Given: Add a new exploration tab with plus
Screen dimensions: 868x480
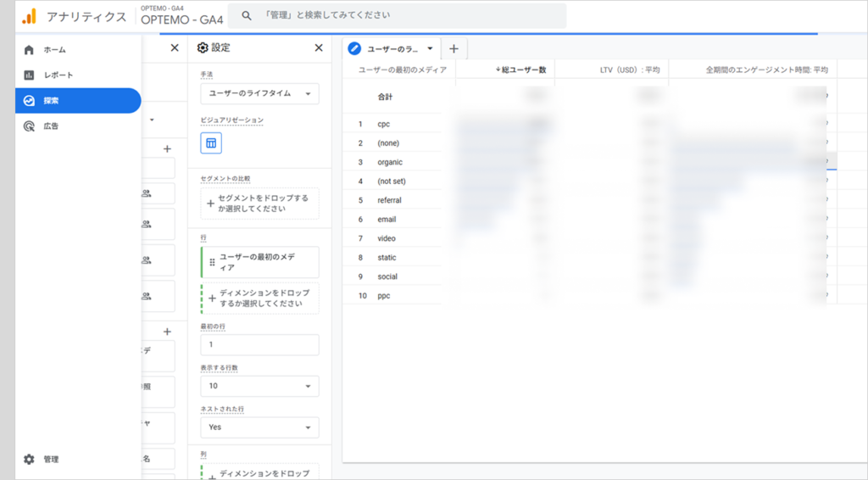Looking at the screenshot, I should point(453,48).
